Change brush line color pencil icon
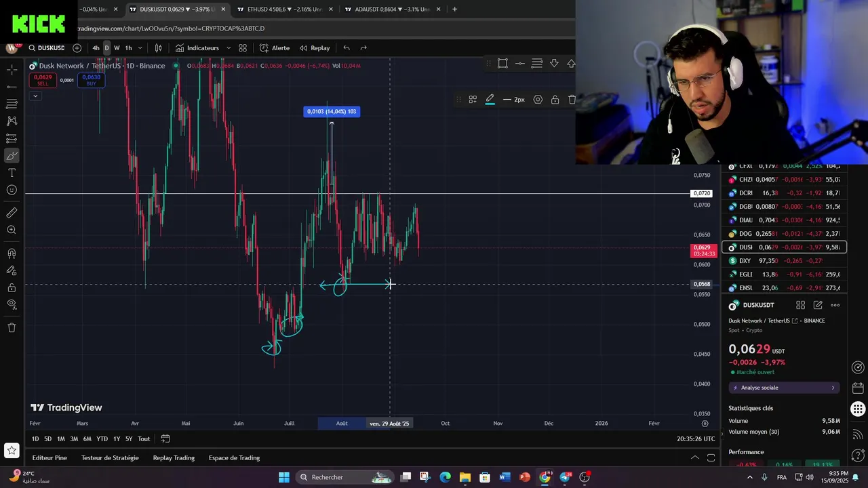The width and height of the screenshot is (868, 488). pos(490,100)
